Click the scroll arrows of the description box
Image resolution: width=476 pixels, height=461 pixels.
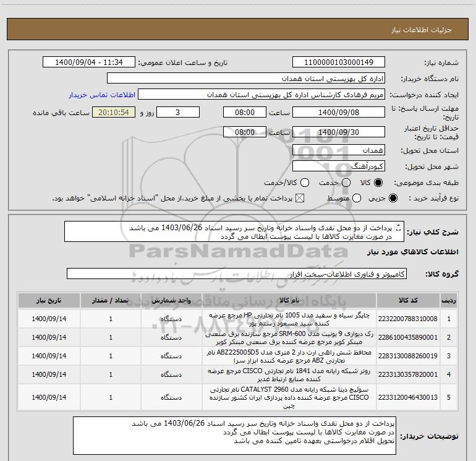(x=399, y=227)
